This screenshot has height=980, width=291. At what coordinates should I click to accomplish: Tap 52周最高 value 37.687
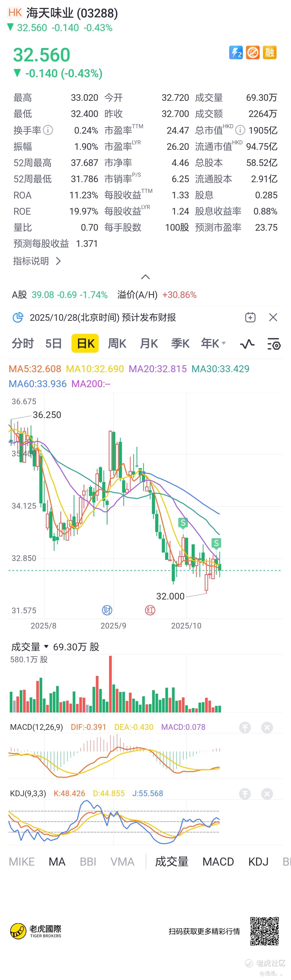point(84,163)
